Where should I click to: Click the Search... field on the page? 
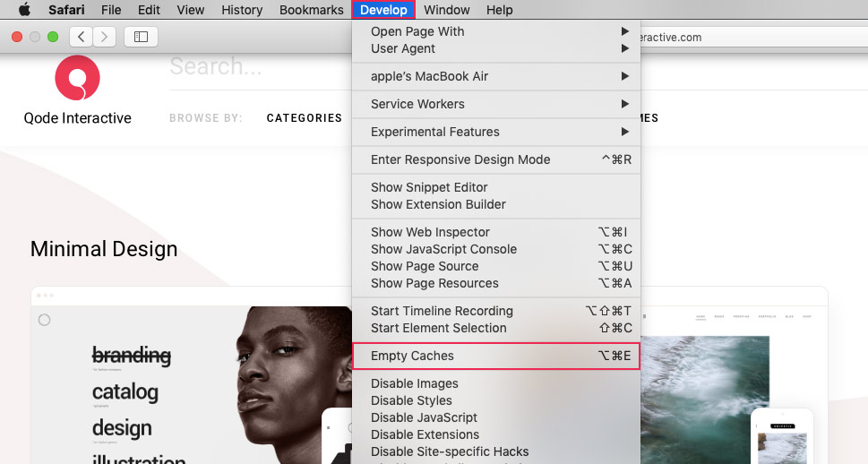[260, 67]
